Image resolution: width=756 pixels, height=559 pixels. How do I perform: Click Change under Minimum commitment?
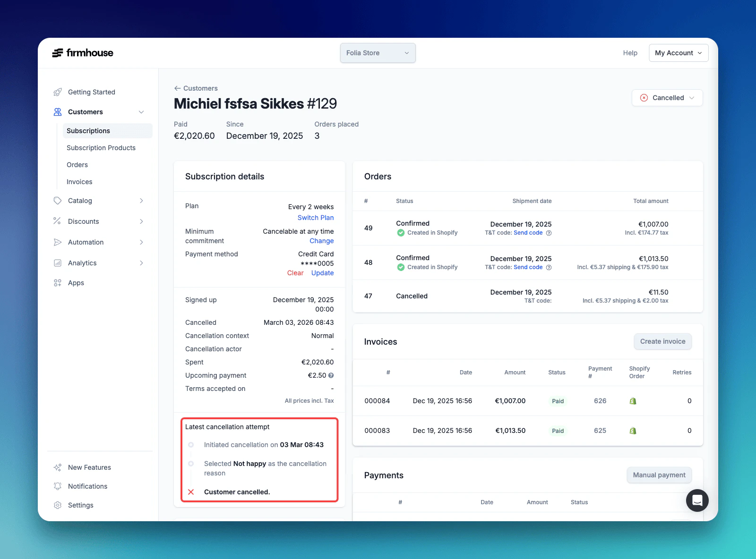322,241
